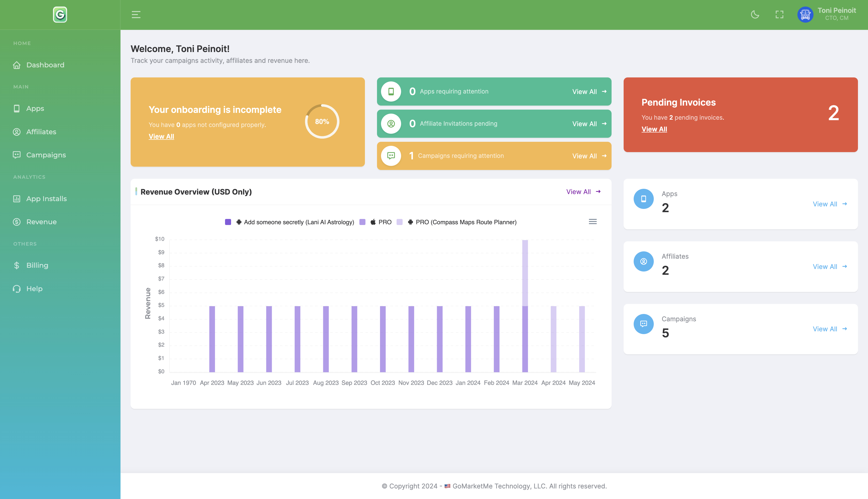This screenshot has height=499, width=868.
Task: Open View All under onboarding incomplete
Action: (x=161, y=137)
